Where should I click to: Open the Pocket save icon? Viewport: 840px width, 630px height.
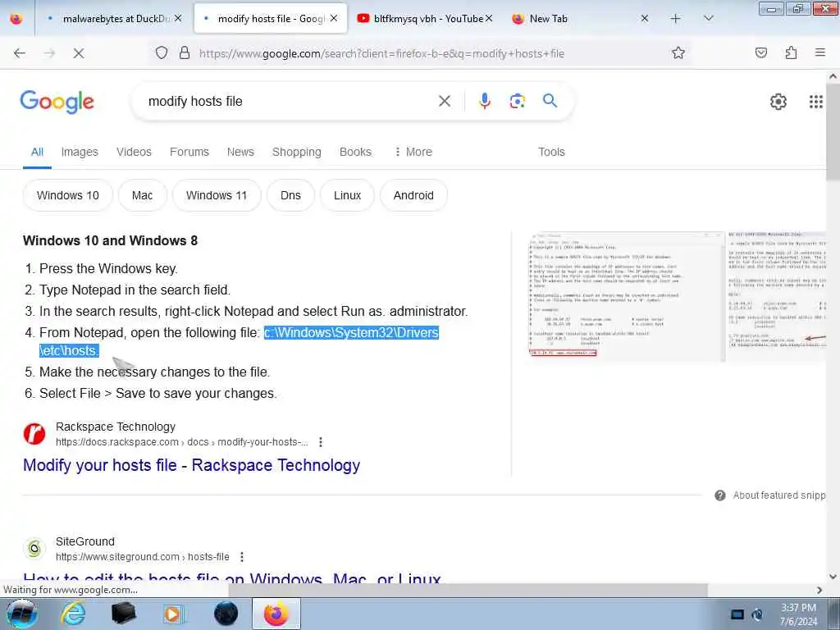pos(760,53)
